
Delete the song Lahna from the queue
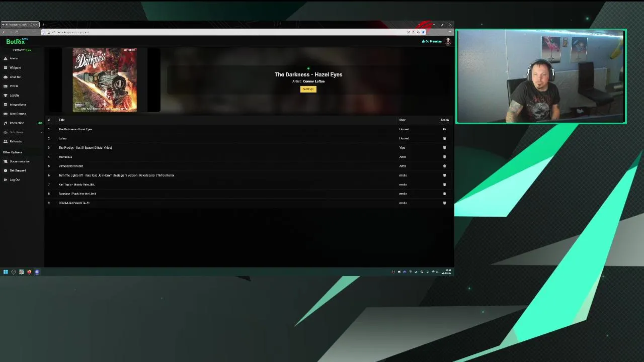click(x=444, y=138)
